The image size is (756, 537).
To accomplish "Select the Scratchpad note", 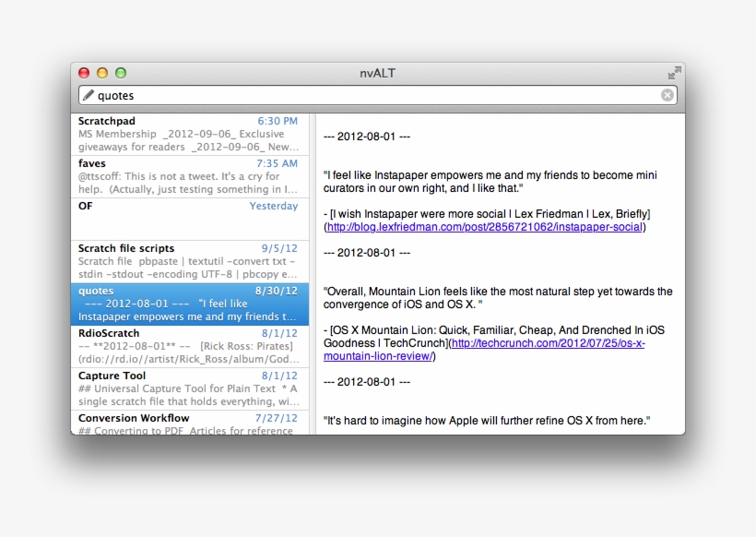I will click(188, 134).
